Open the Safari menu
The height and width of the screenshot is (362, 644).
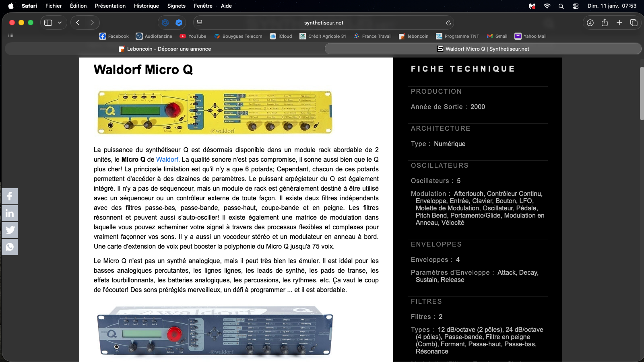pyautogui.click(x=29, y=6)
